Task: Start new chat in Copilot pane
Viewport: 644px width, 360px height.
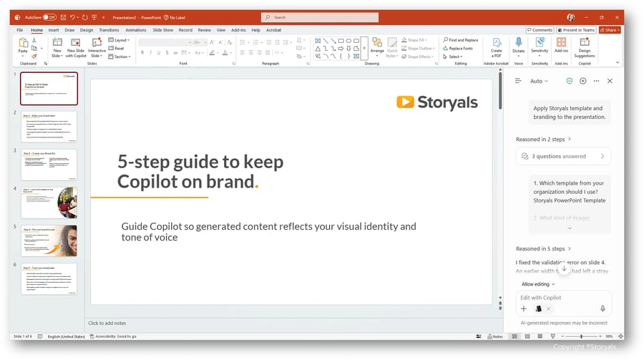Action: click(582, 81)
